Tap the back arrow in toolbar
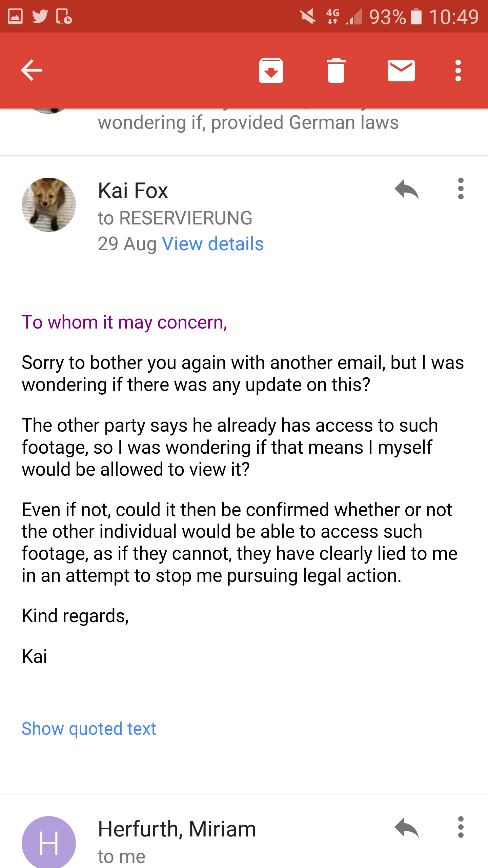 click(32, 71)
